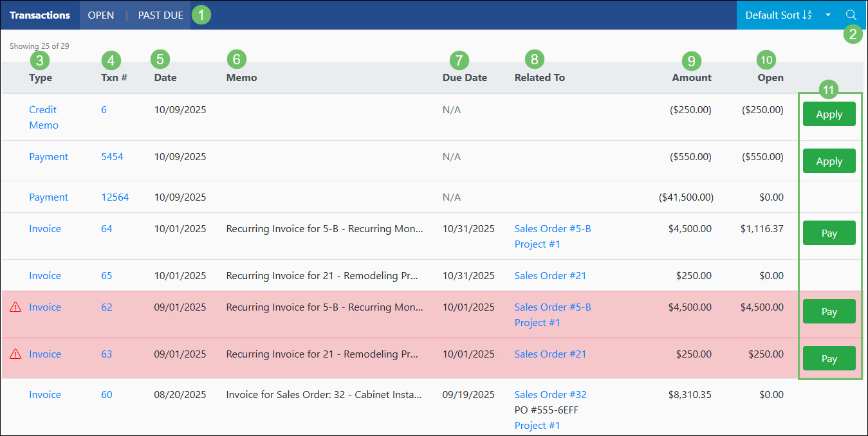Open Sales Order #5-B for invoice 64
Screen dimensions: 868x436
[x=552, y=228]
